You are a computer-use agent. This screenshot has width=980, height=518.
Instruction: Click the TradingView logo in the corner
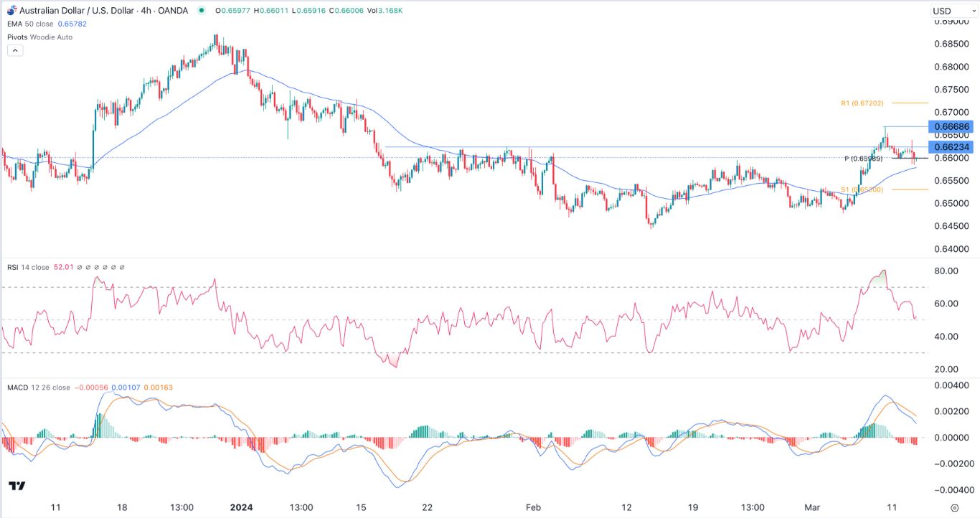[x=17, y=486]
